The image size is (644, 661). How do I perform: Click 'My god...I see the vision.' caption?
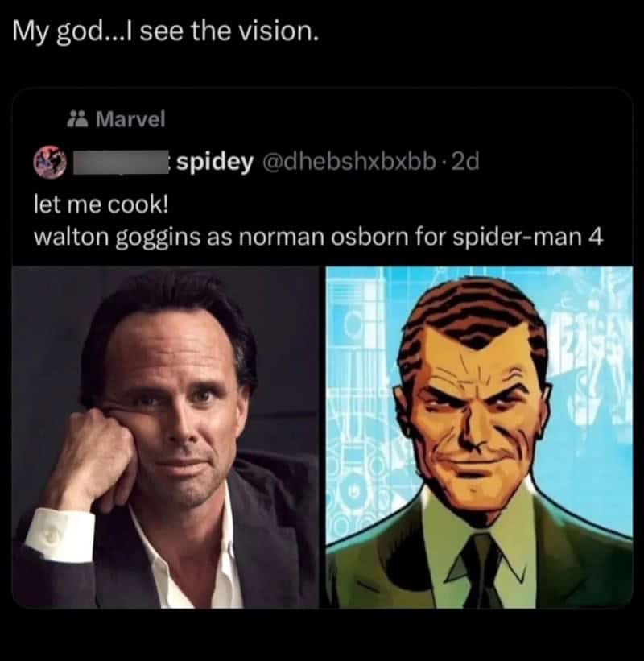167,34
